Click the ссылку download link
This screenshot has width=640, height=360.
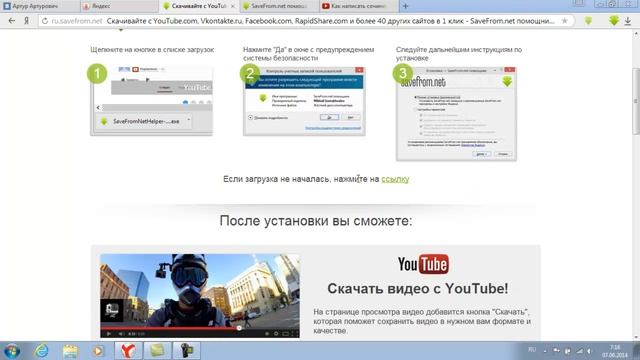click(395, 179)
